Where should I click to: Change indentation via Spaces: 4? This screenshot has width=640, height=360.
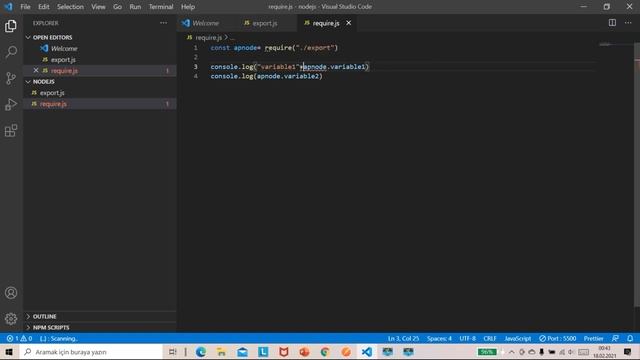pos(439,338)
